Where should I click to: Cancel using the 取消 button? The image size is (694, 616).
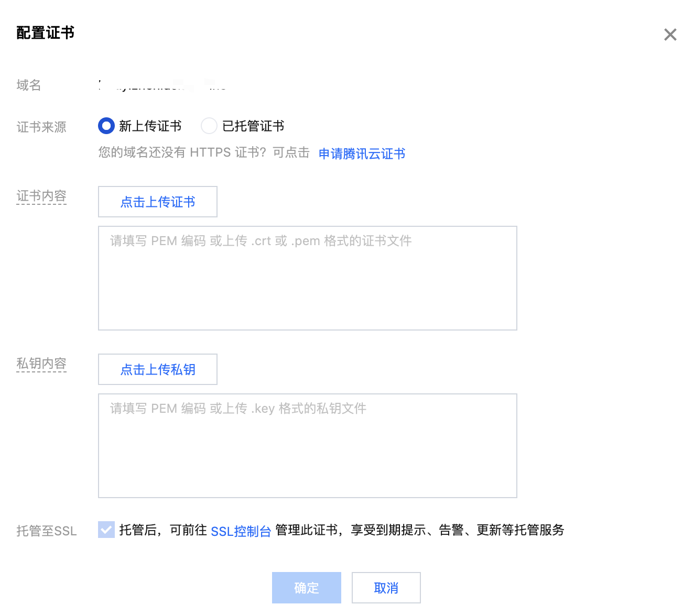[386, 588]
